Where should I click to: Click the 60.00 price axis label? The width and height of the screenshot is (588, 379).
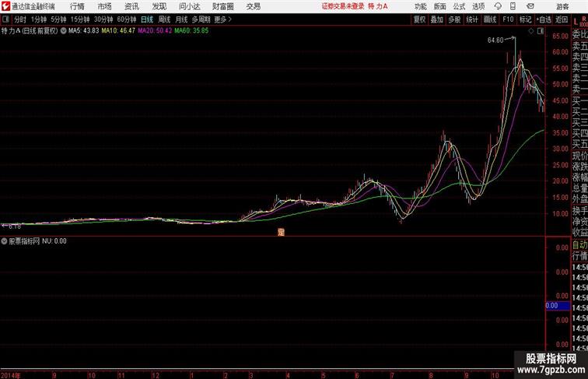560,52
